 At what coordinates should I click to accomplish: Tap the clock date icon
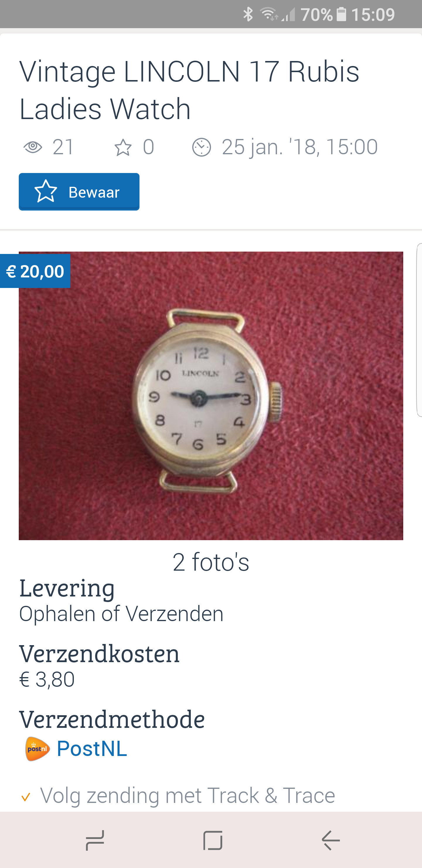(x=201, y=147)
